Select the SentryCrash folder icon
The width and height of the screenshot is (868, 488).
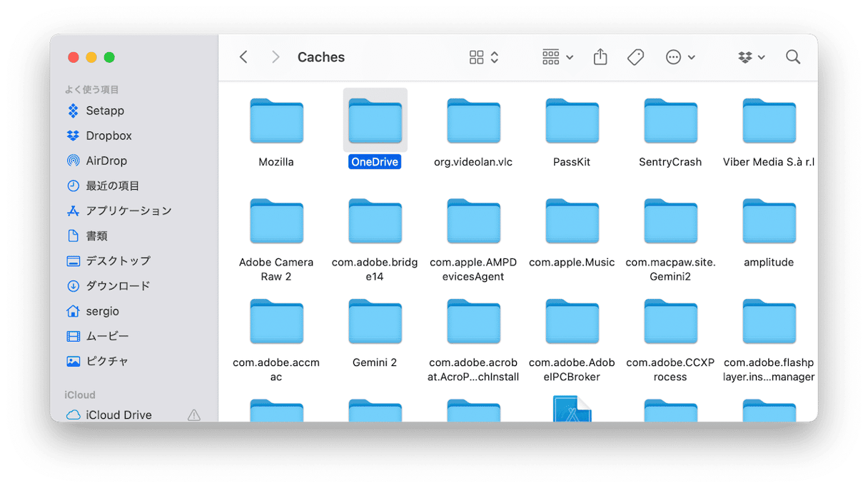(x=670, y=121)
